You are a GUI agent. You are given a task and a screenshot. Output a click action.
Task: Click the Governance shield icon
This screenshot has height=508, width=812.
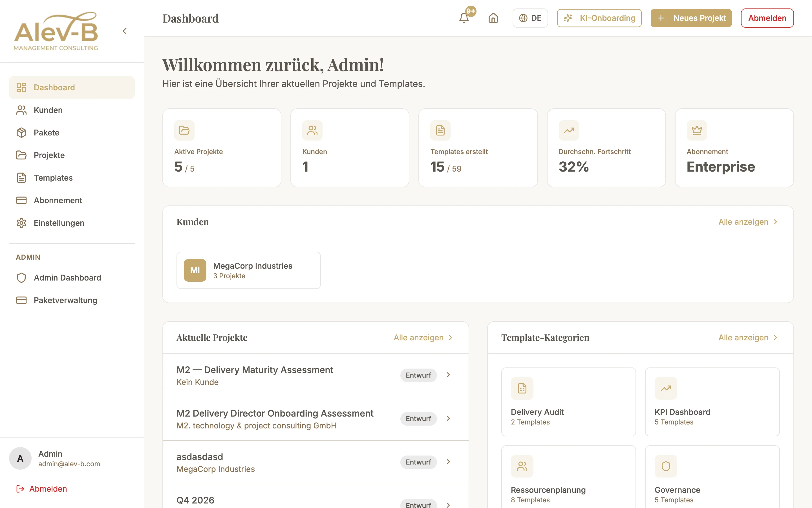pyautogui.click(x=666, y=466)
